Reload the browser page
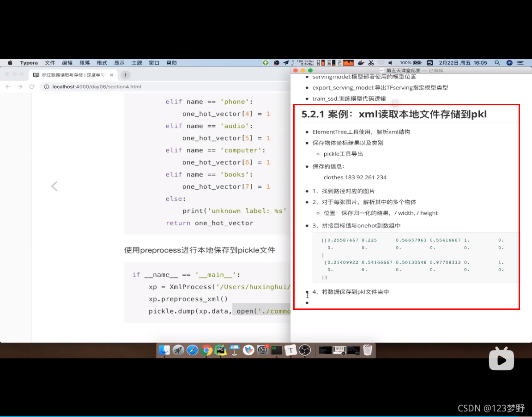The image size is (532, 417). click(32, 86)
